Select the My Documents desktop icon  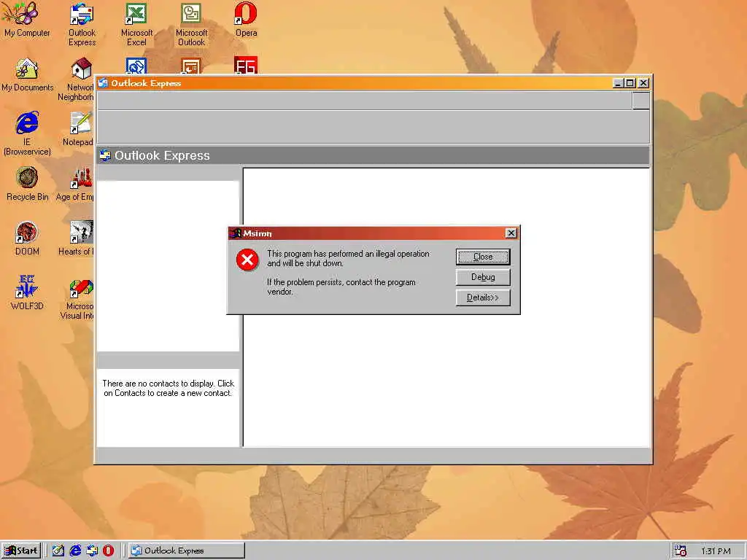(x=27, y=75)
